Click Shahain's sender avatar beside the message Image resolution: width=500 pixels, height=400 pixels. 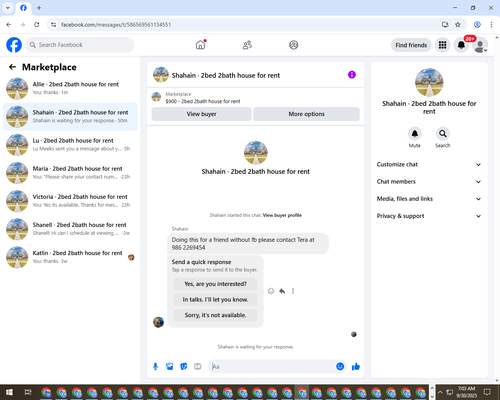[x=158, y=322]
